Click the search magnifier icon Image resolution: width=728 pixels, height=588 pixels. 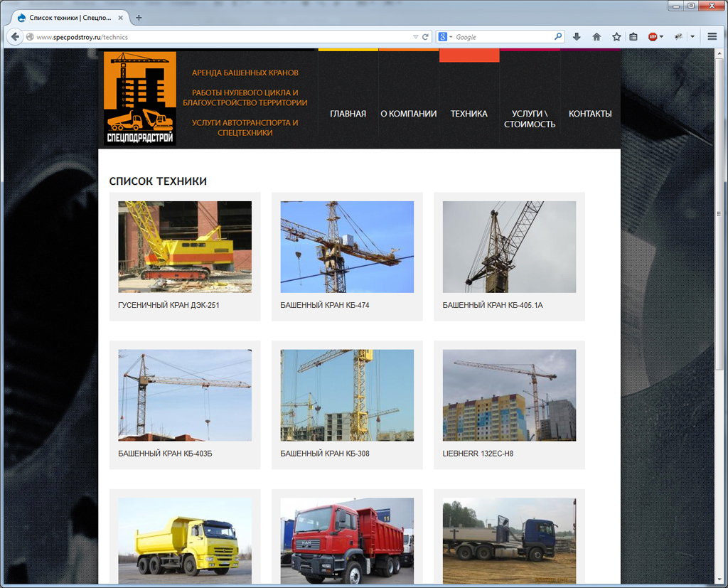[x=557, y=36]
